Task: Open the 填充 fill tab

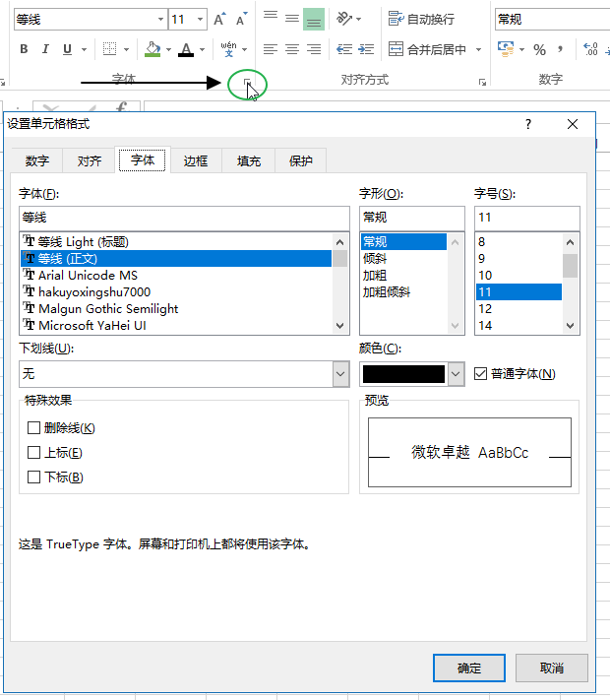Action: click(x=249, y=161)
